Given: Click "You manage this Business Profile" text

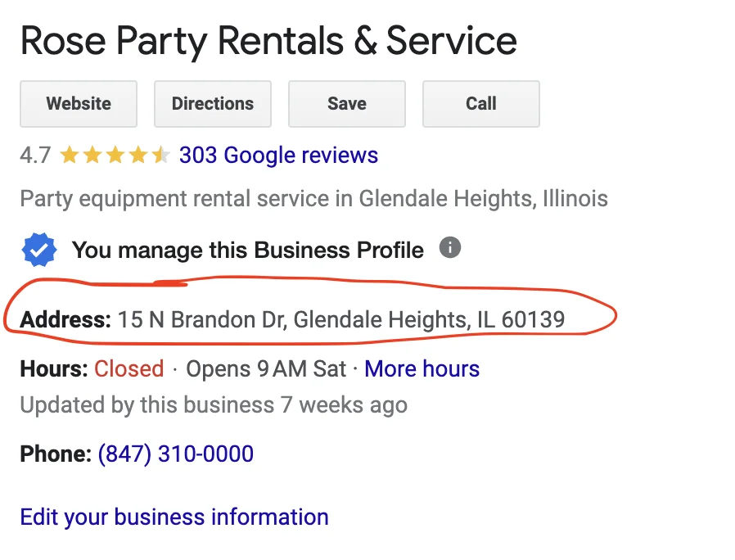Looking at the screenshot, I should pyautogui.click(x=248, y=250).
